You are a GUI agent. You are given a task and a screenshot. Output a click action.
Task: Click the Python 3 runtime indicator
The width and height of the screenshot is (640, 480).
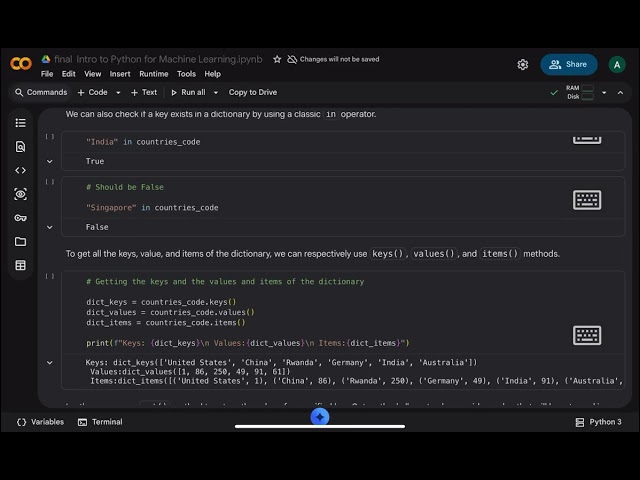598,422
